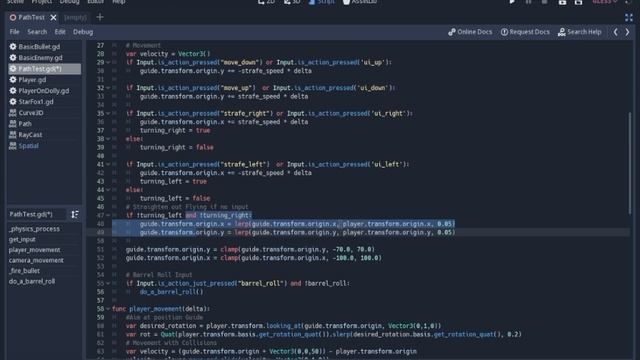This screenshot has height=360, width=640.
Task: Open the top Project menu
Action: point(42,2)
